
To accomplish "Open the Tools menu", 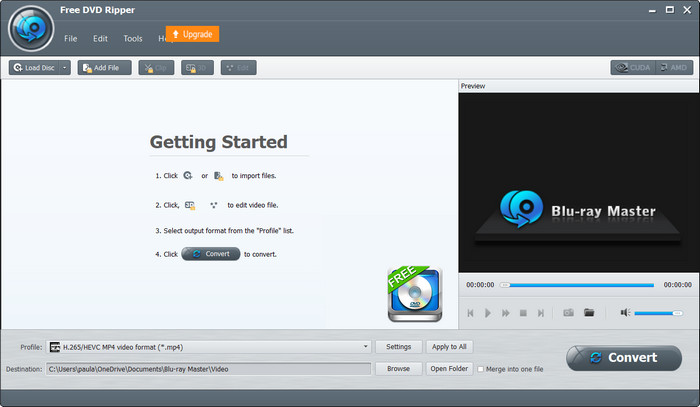I will click(132, 38).
